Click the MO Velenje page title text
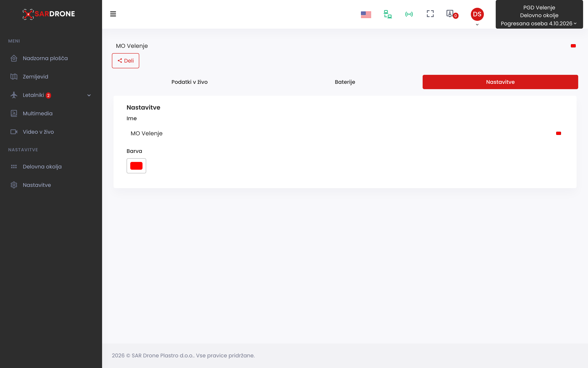The width and height of the screenshot is (588, 368). click(x=132, y=46)
